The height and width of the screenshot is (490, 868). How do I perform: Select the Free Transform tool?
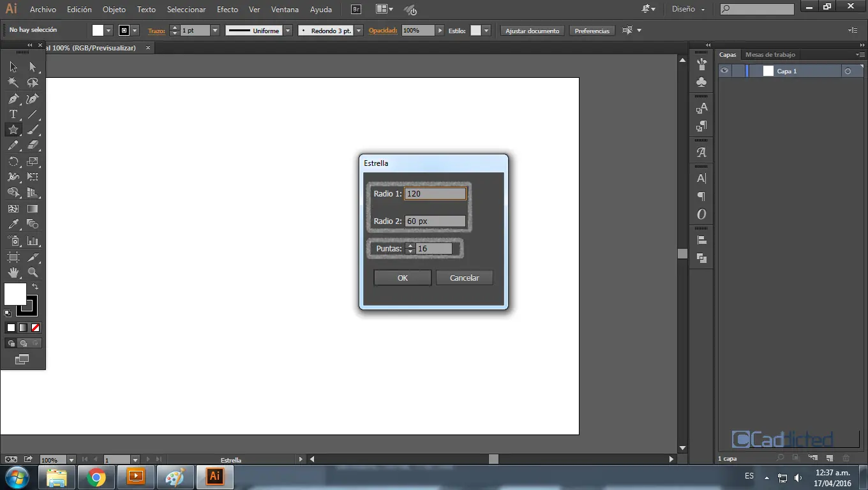pos(33,177)
